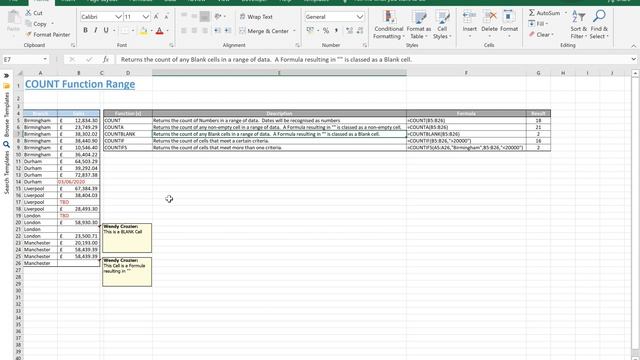
Task: Apply comma style
Action: pos(336,31)
